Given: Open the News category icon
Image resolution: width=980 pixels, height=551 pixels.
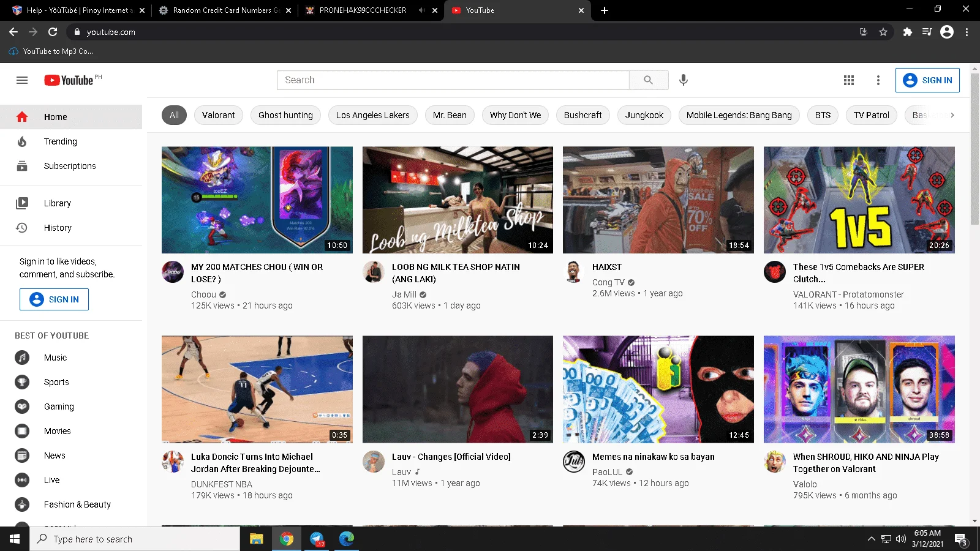Looking at the screenshot, I should click(22, 455).
